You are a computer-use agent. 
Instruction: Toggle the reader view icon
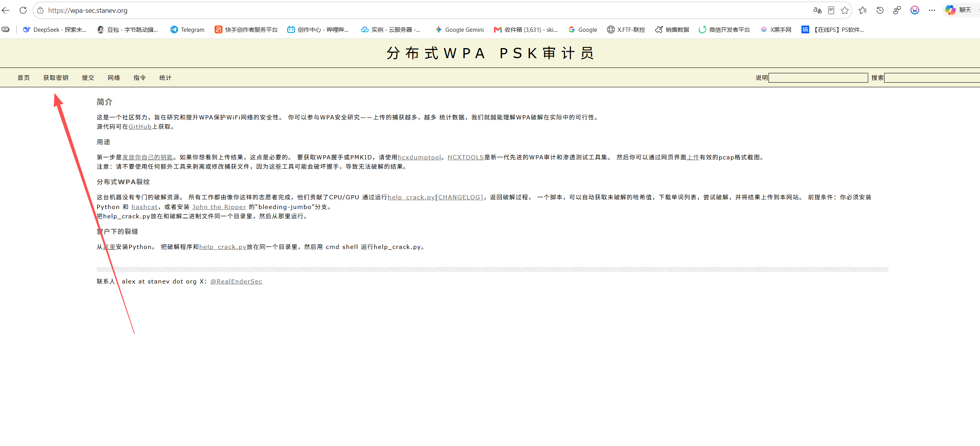[x=831, y=10]
